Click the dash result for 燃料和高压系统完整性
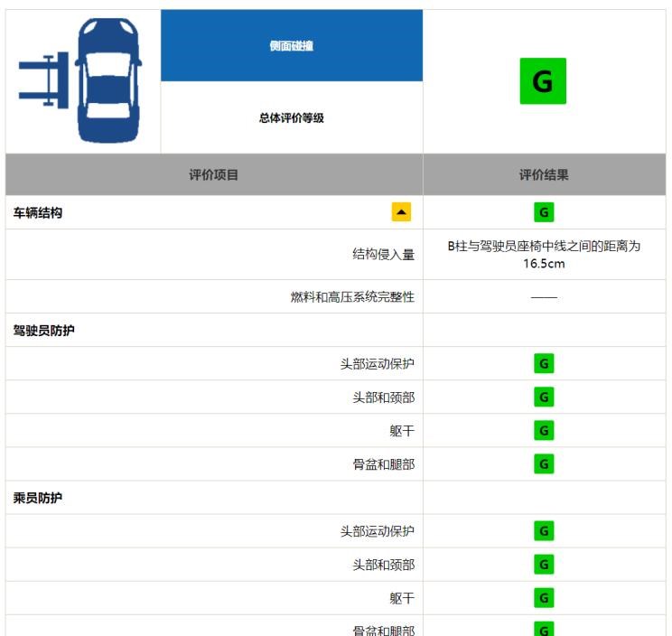This screenshot has width=672, height=636. (x=544, y=297)
